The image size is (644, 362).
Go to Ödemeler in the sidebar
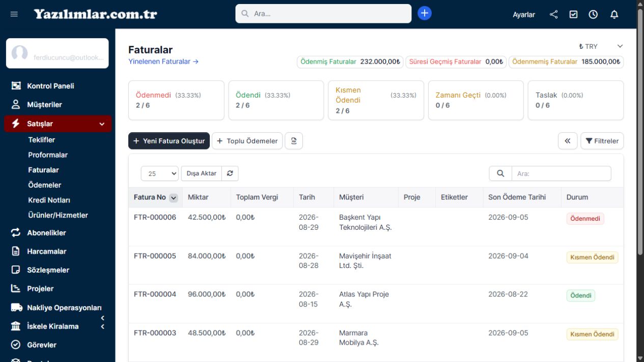click(45, 185)
